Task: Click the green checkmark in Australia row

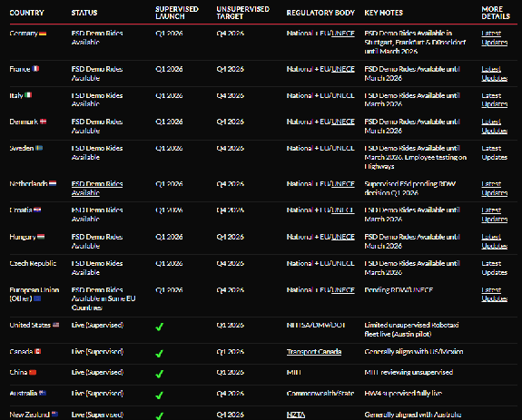Action: pos(160,396)
